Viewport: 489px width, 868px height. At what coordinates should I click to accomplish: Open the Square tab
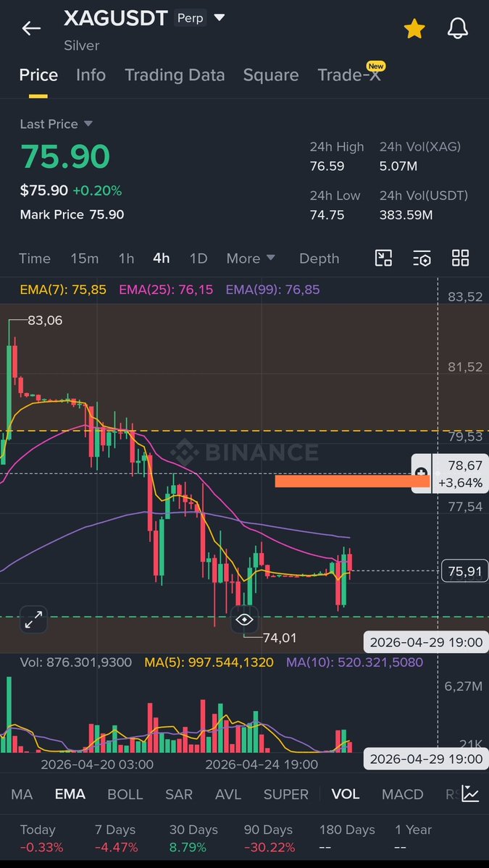(271, 75)
